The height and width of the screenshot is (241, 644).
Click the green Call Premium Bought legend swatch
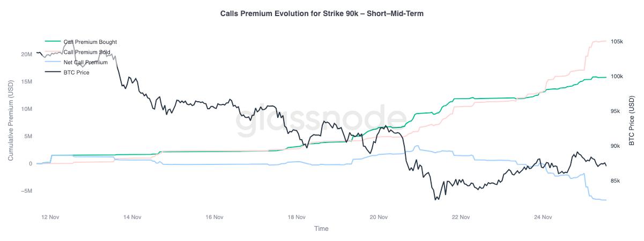click(53, 42)
